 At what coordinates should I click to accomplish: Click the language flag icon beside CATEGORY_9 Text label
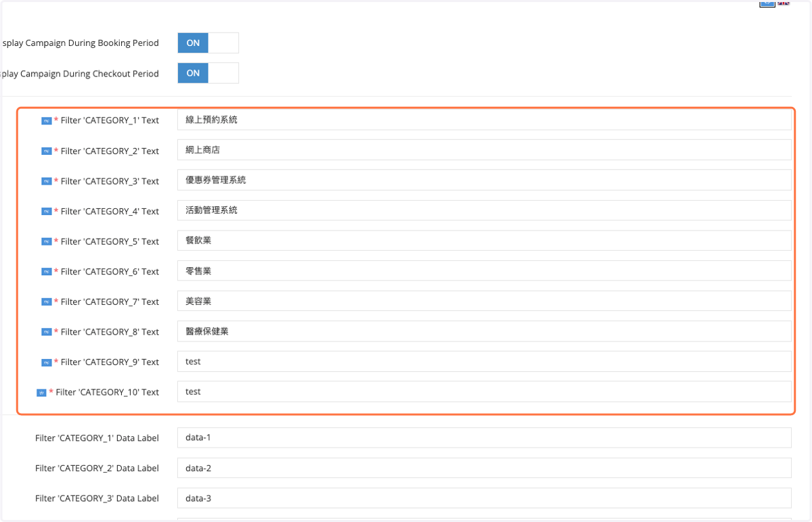(46, 362)
